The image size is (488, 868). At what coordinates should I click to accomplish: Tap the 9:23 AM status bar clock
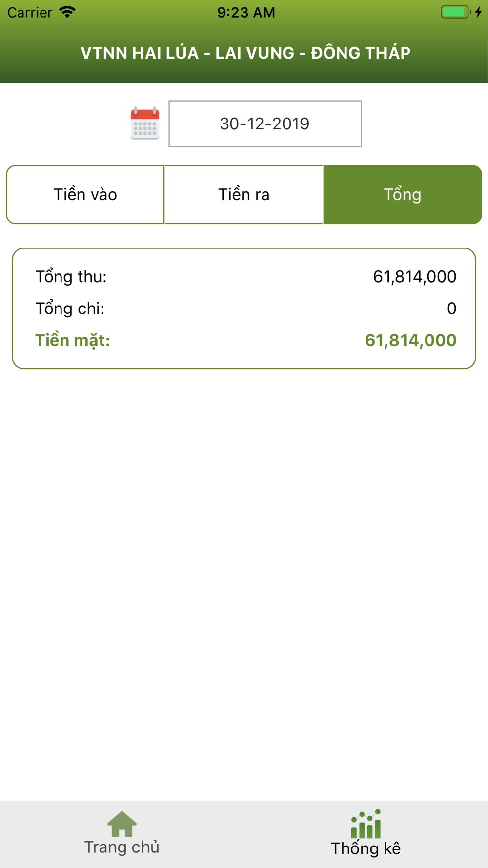(x=246, y=12)
